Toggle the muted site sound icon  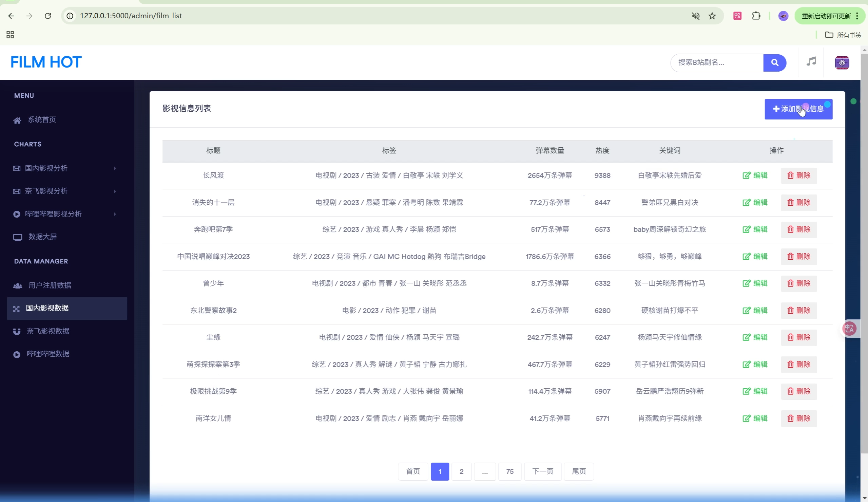[x=695, y=16]
